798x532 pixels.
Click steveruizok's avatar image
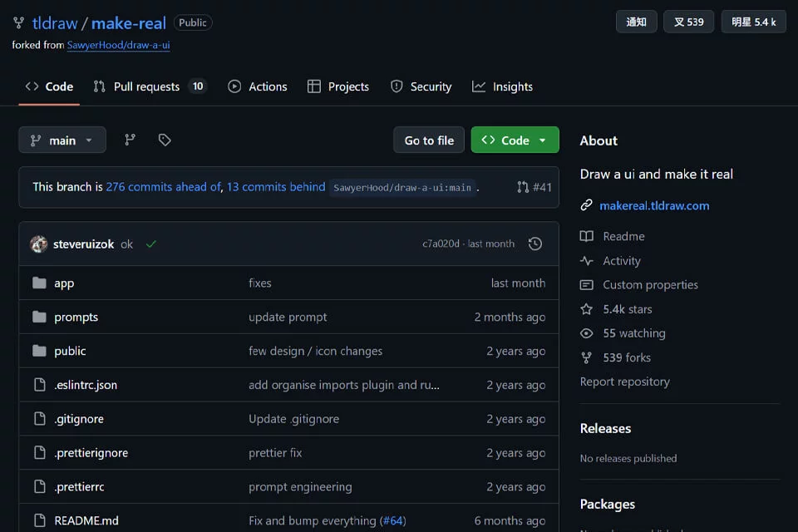coord(39,244)
